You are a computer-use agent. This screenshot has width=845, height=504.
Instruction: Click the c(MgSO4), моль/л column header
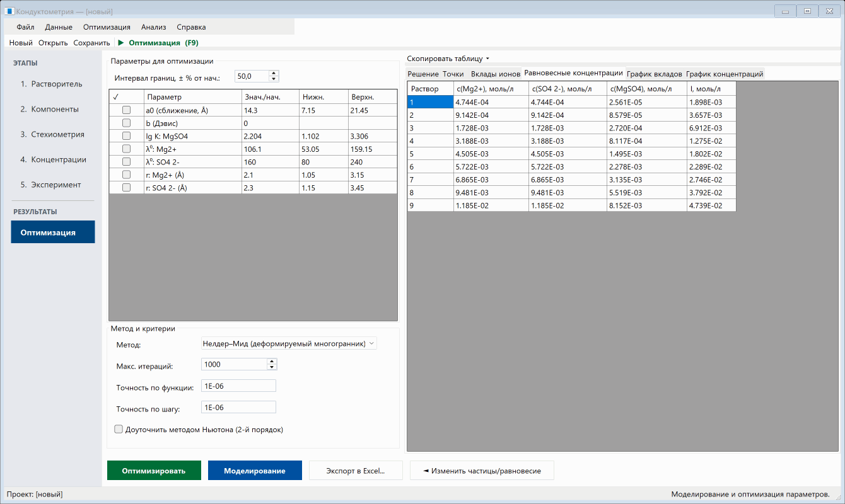click(647, 89)
